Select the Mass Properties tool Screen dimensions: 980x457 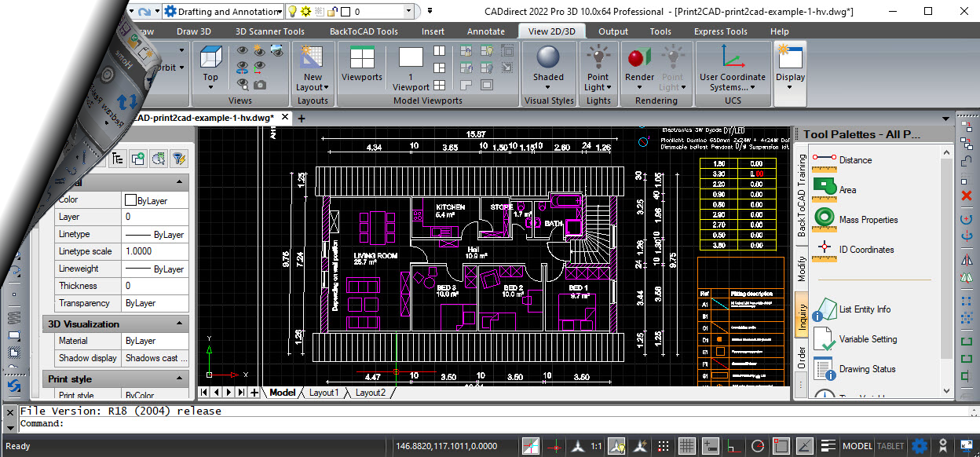click(855, 220)
